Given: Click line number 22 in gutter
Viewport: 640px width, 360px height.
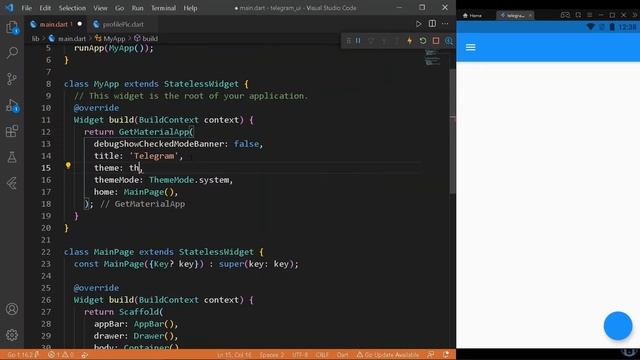Looking at the screenshot, I should (x=46, y=252).
